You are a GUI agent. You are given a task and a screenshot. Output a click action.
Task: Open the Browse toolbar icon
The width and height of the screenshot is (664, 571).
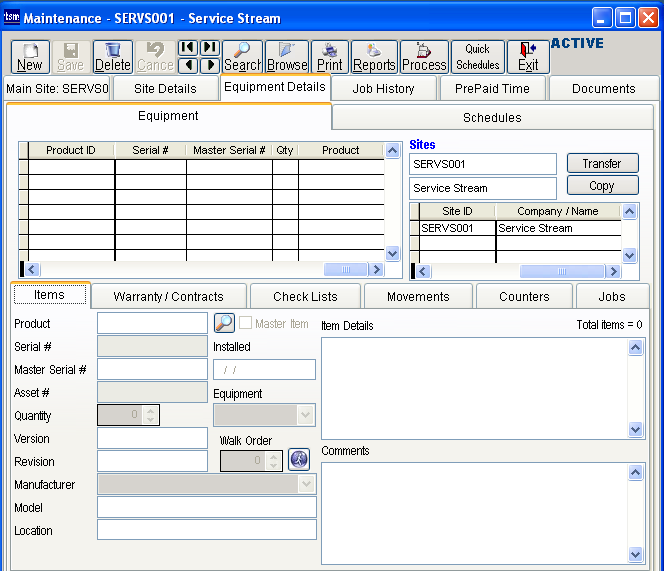[287, 56]
